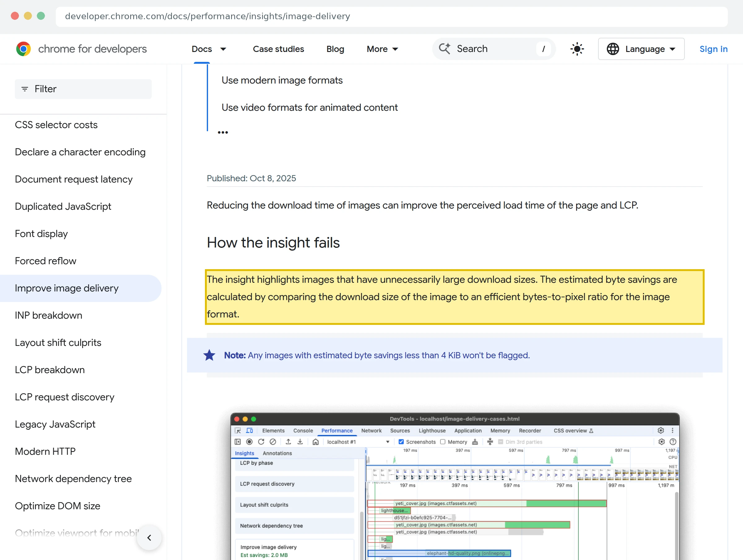Image resolution: width=743 pixels, height=560 pixels.
Task: Open Modern HTTP sidebar item
Action: point(45,451)
